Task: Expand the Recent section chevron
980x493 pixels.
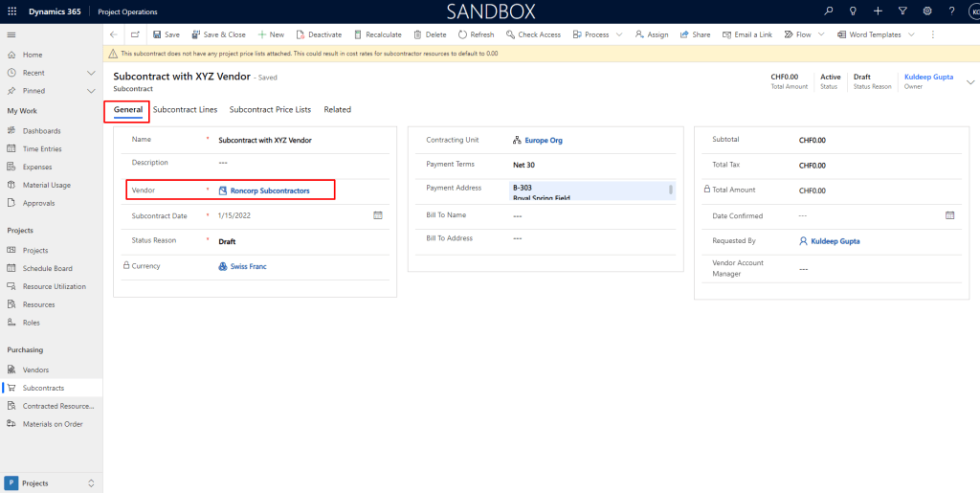Action: (91, 73)
